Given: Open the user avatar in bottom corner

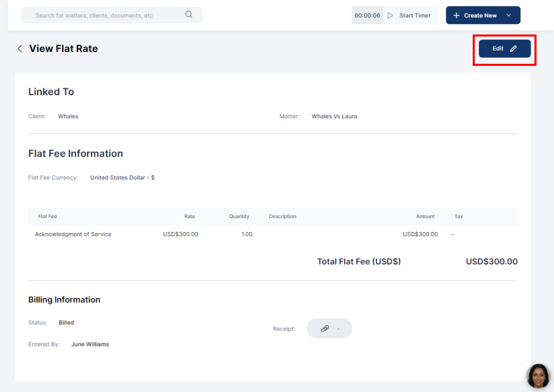Looking at the screenshot, I should pos(538,376).
